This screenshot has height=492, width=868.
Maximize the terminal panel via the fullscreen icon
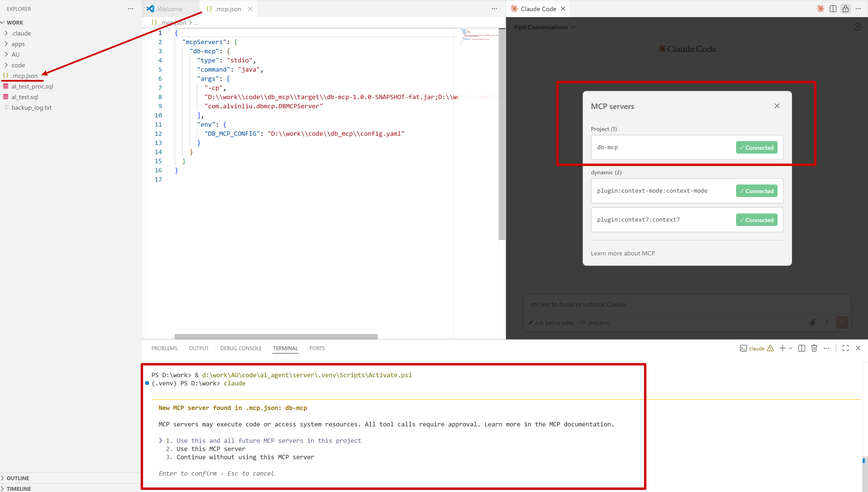coord(845,348)
